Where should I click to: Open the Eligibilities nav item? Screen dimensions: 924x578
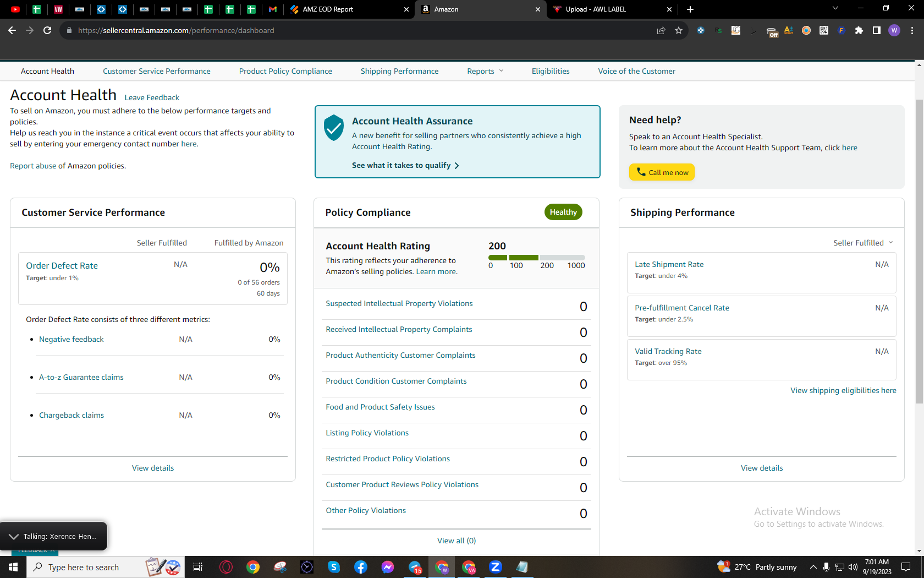(x=551, y=71)
